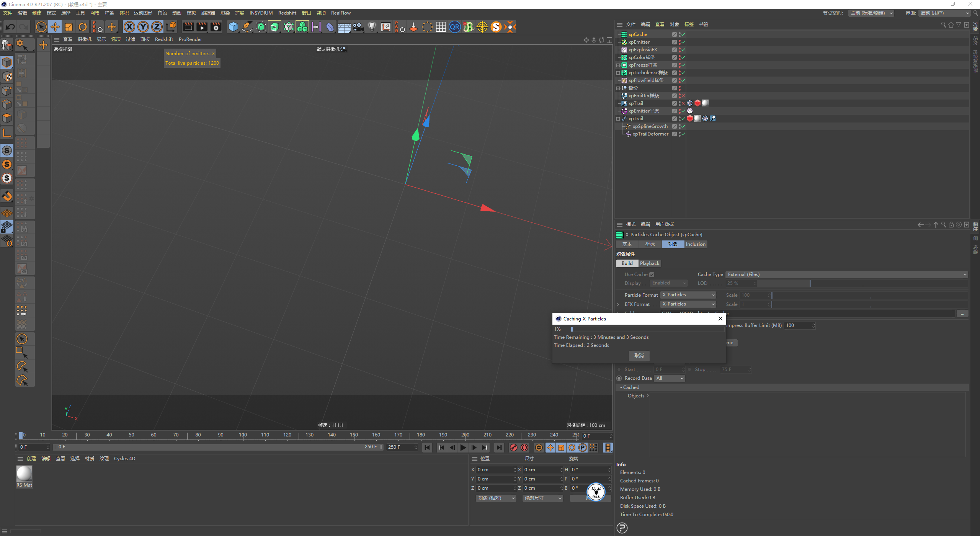Click the folder browse button
Screen dimensions: 980x536
coord(962,314)
